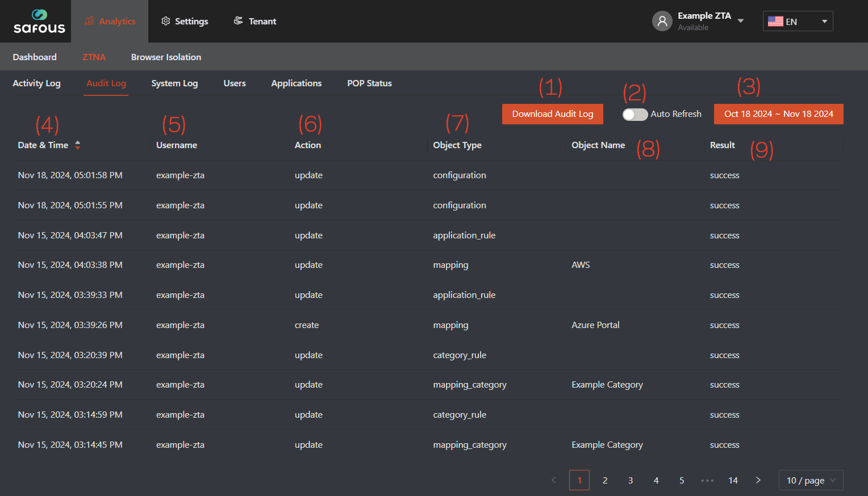Click the Settings gear icon

[x=166, y=21]
